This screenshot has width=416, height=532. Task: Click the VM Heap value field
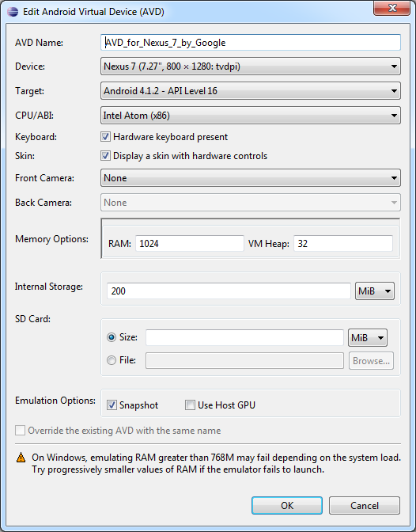(343, 244)
